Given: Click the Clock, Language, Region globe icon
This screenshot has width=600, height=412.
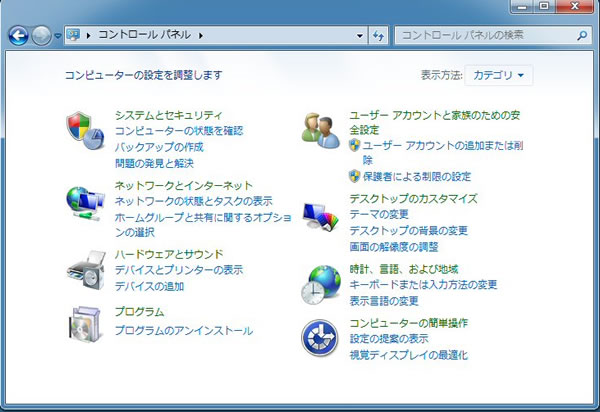Looking at the screenshot, I should pos(321,285).
